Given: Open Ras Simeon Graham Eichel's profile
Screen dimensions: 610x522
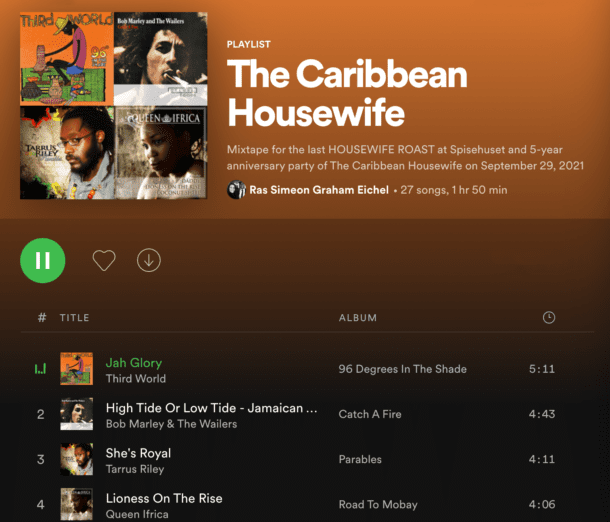Looking at the screenshot, I should pyautogui.click(x=319, y=190).
